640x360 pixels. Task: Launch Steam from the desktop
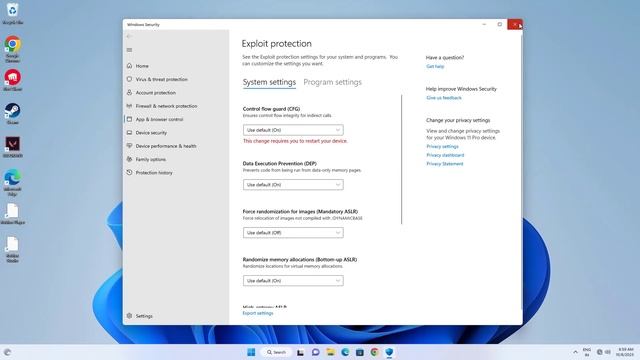click(13, 113)
